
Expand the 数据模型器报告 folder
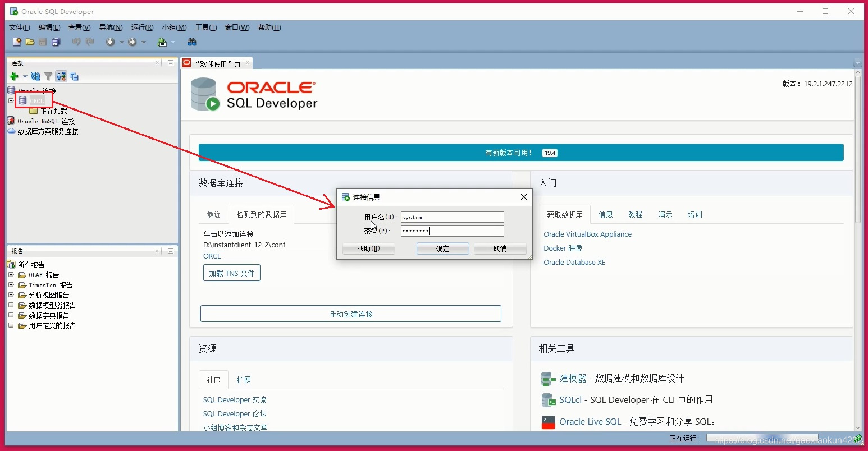pyautogui.click(x=11, y=305)
